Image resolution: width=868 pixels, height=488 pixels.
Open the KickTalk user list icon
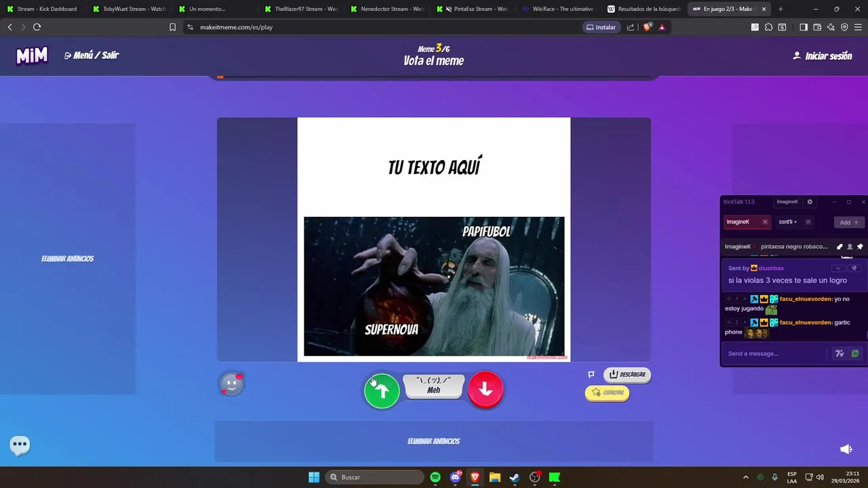[x=850, y=247]
